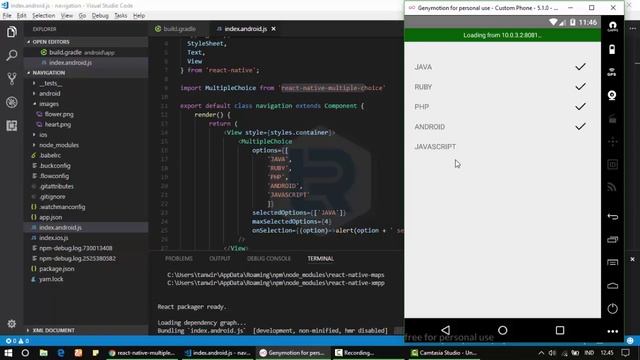This screenshot has width=640, height=360.
Task: Open the Debug menu
Action: (x=100, y=16)
